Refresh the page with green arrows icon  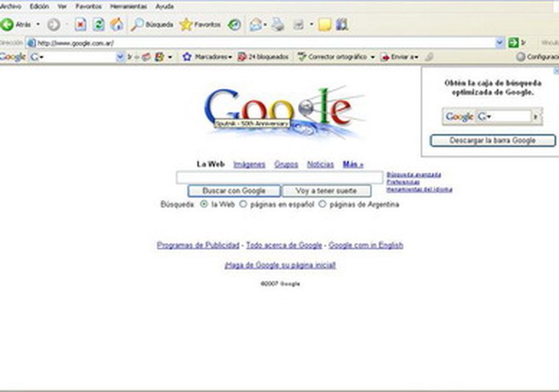99,24
